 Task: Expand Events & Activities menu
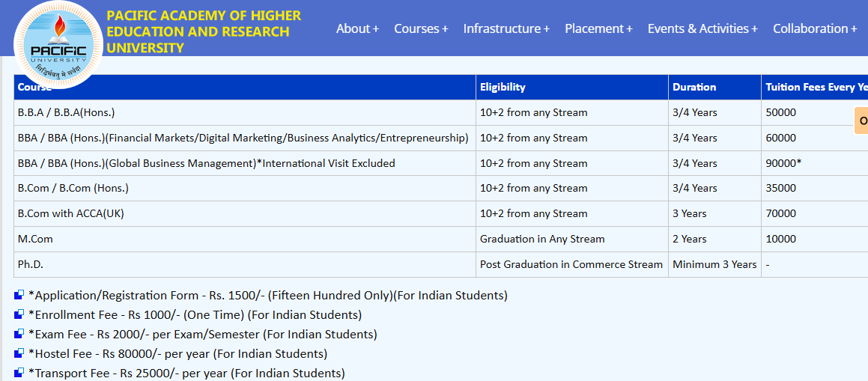pos(702,28)
